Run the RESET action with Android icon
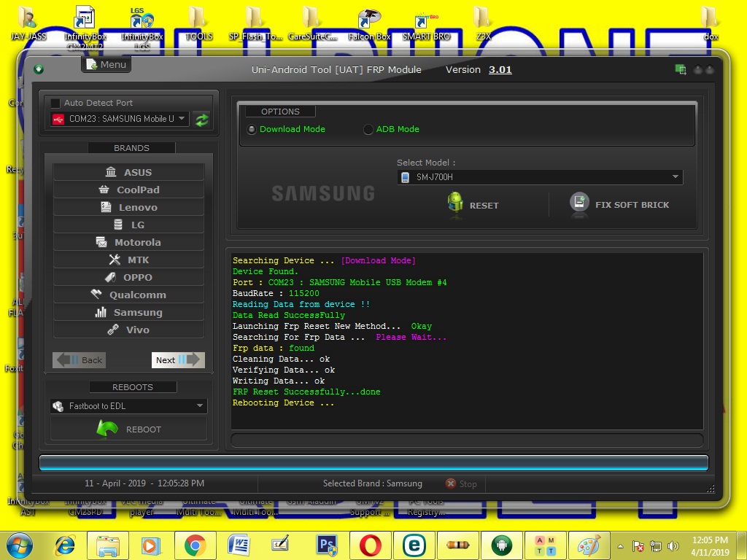 pyautogui.click(x=473, y=205)
